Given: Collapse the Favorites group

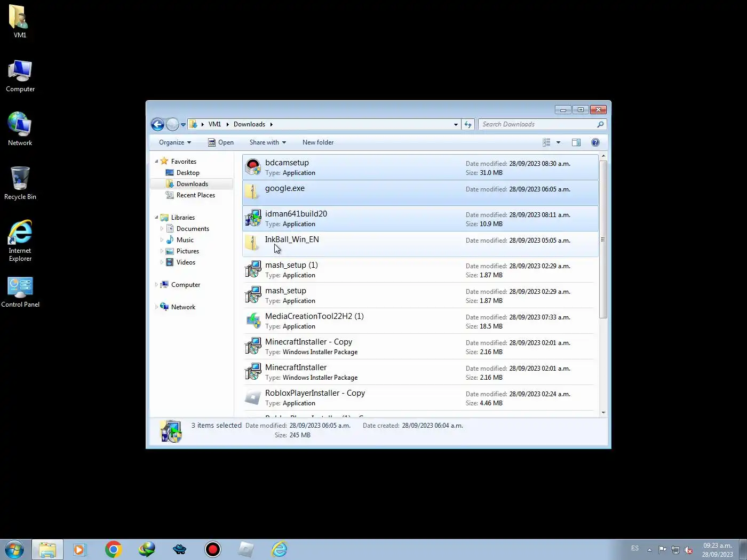Looking at the screenshot, I should click(156, 162).
